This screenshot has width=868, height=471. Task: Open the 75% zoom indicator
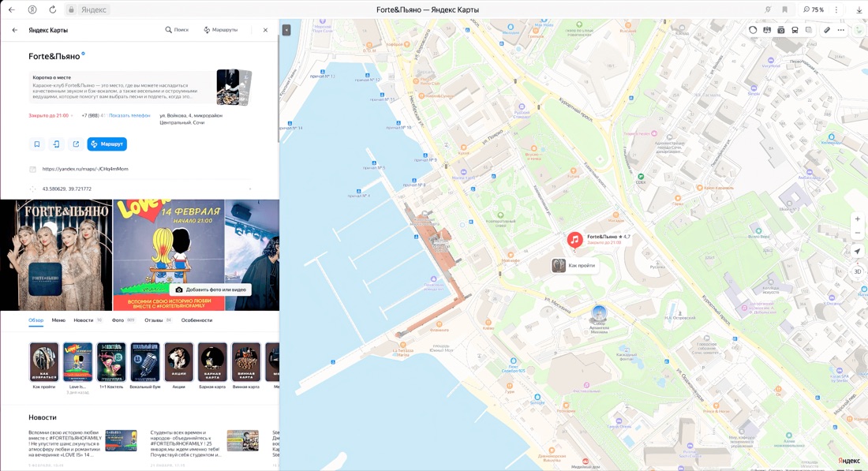[814, 9]
